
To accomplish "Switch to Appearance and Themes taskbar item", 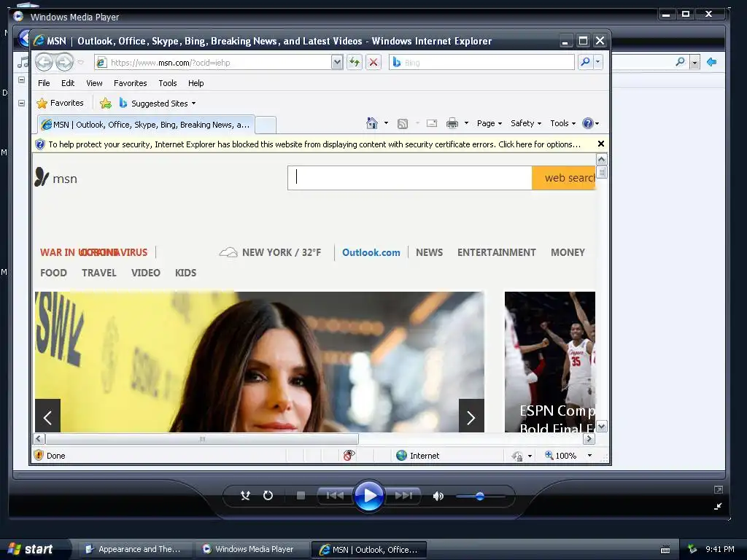I will tap(133, 549).
